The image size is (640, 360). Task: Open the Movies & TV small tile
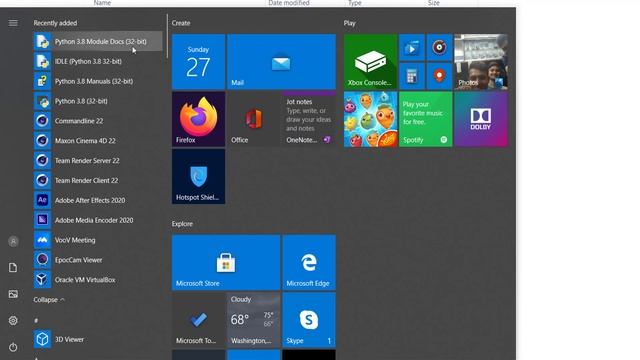pos(412,48)
